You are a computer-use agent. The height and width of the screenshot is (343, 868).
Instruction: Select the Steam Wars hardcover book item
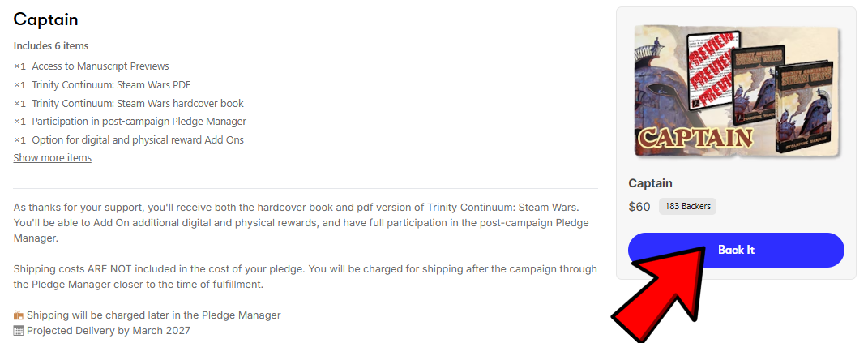(138, 104)
